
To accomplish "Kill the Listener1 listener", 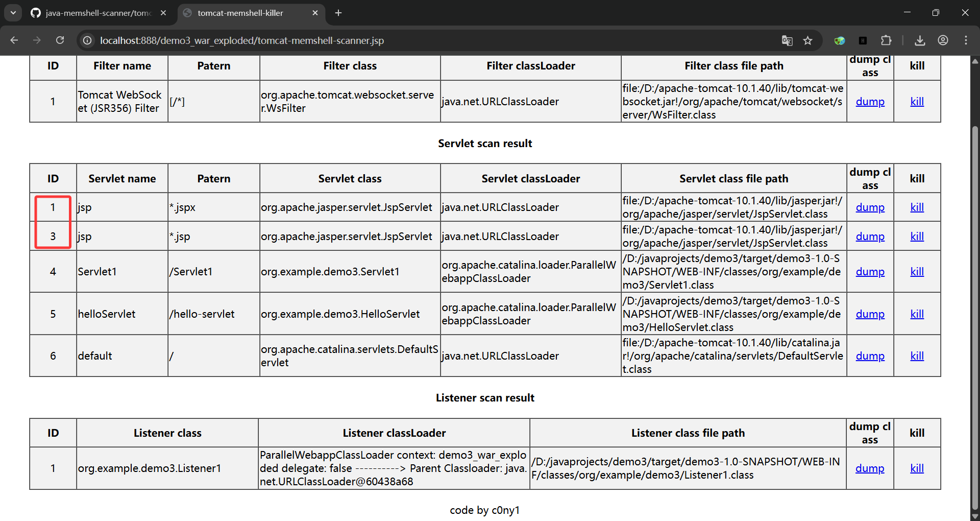I will [917, 468].
